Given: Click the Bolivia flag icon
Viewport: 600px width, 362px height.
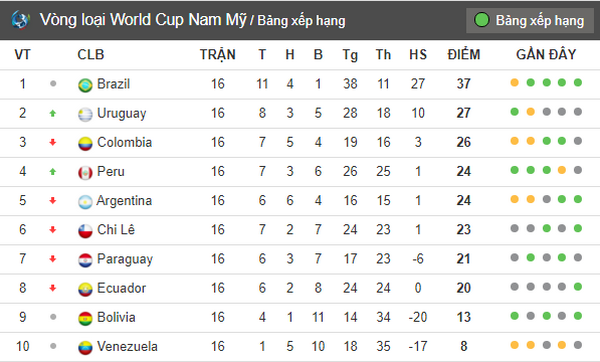Looking at the screenshot, I should 85,318.
